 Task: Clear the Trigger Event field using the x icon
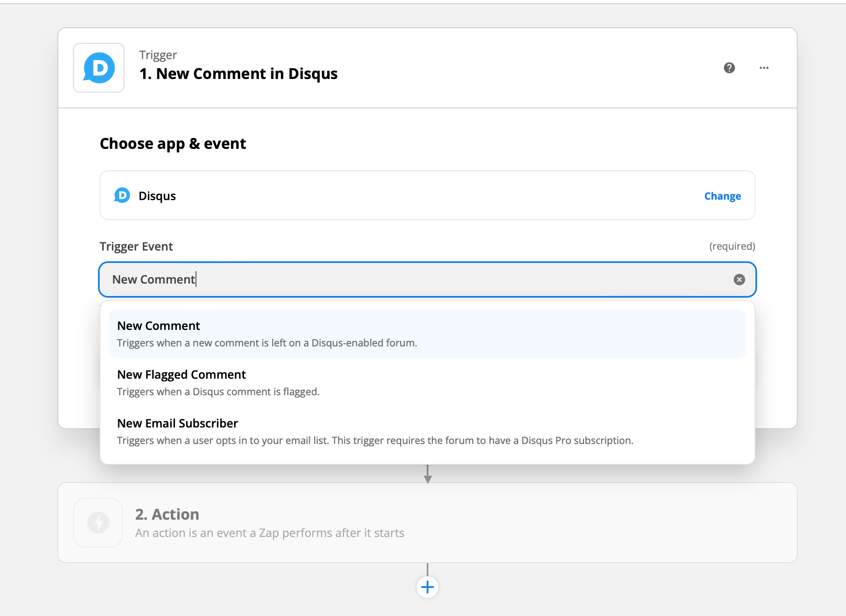coord(739,279)
